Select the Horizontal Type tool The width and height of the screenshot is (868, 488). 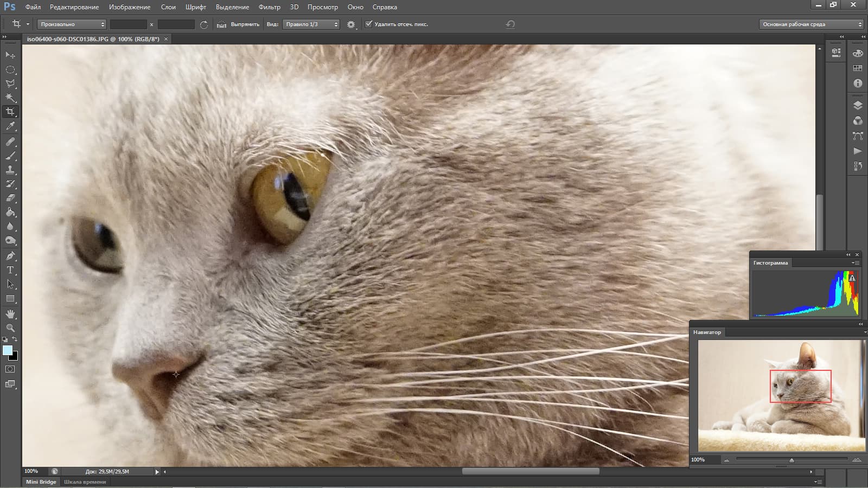[10, 270]
